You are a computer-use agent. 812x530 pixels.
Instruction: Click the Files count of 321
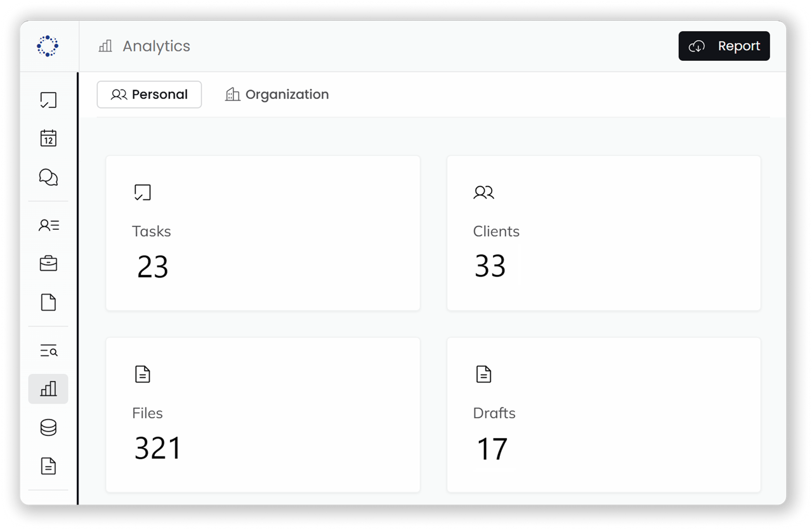(x=158, y=449)
